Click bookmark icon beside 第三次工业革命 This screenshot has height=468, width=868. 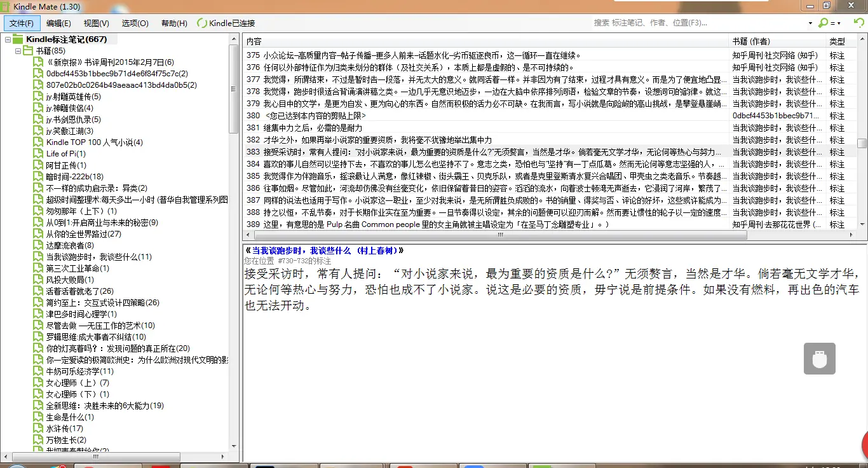39,268
